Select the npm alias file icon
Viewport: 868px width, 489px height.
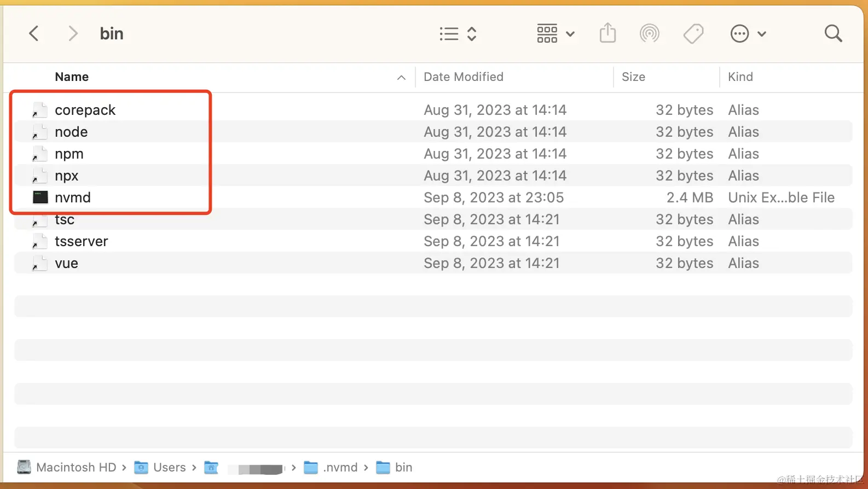pos(40,154)
